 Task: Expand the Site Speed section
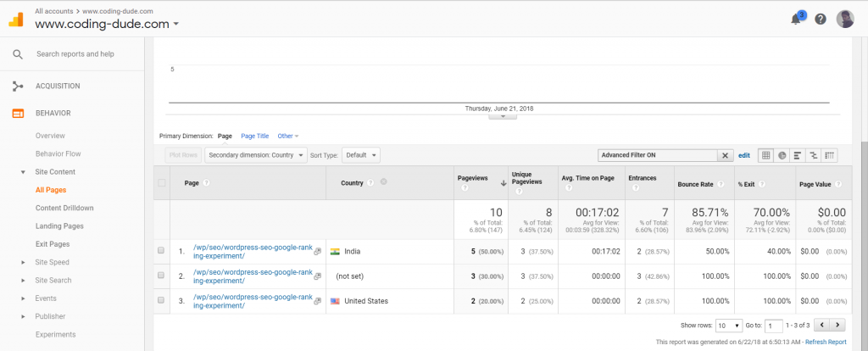[23, 263]
